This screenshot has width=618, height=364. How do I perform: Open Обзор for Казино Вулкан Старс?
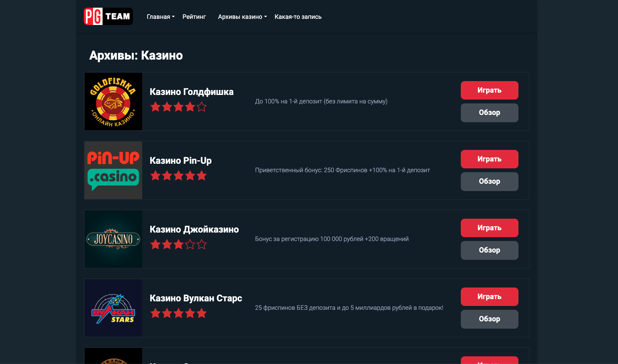(489, 319)
